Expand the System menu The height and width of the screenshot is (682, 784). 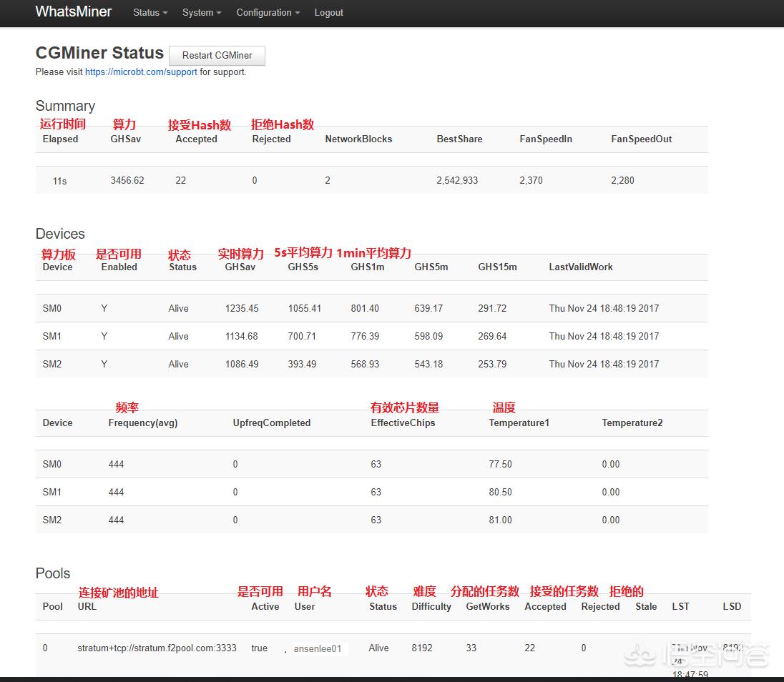(x=201, y=13)
